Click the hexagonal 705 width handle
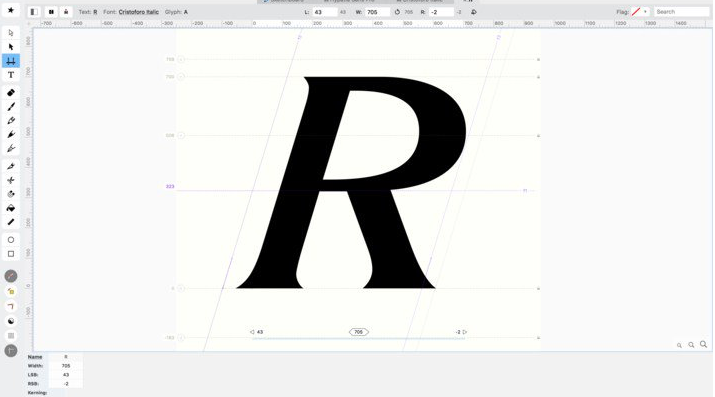The width and height of the screenshot is (715, 397). click(x=359, y=332)
